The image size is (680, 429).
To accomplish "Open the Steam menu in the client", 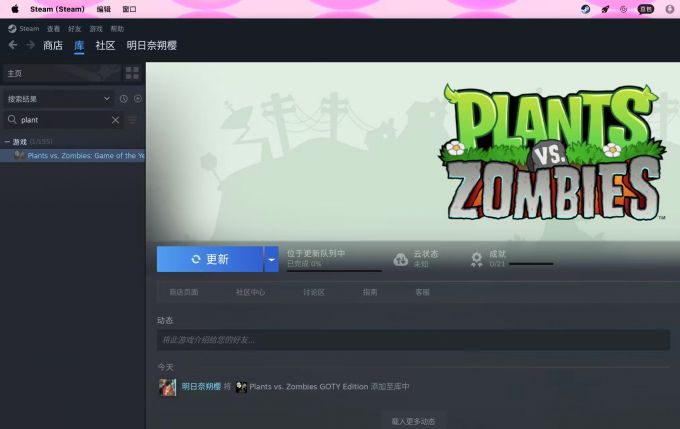I will tap(29, 29).
